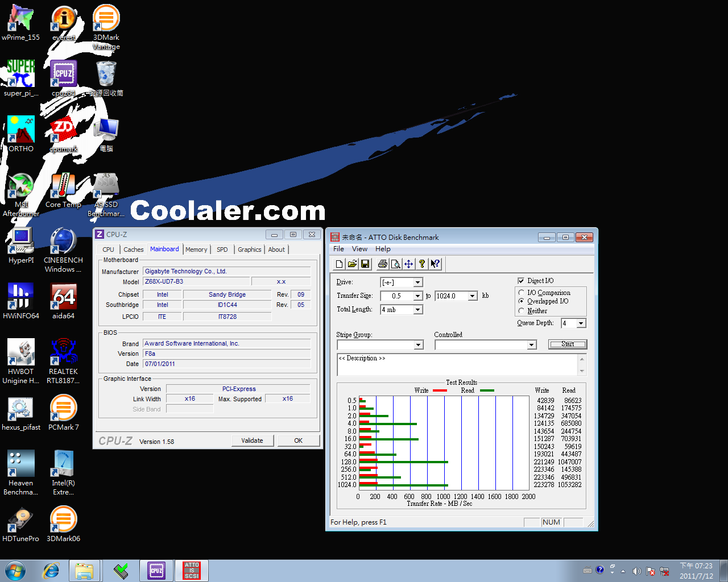Click the Description box scrollbar down arrow
The height and width of the screenshot is (582, 728).
[x=582, y=371]
